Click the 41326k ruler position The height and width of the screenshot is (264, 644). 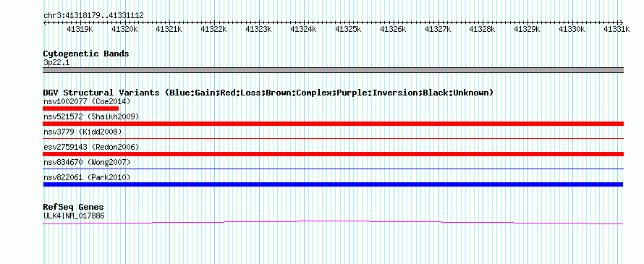[x=393, y=30]
